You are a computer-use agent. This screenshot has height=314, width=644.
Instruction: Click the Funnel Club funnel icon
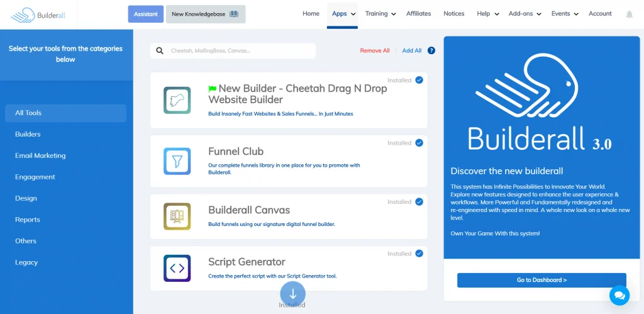point(177,161)
